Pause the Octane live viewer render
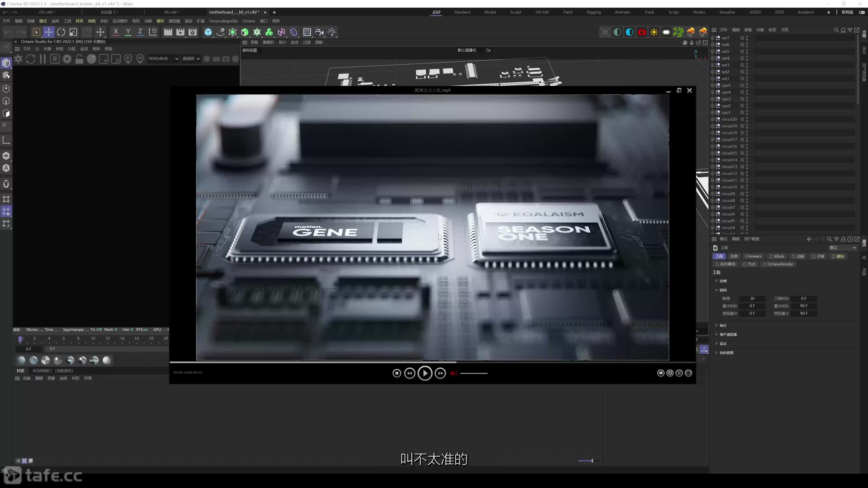868x488 pixels. click(43, 59)
